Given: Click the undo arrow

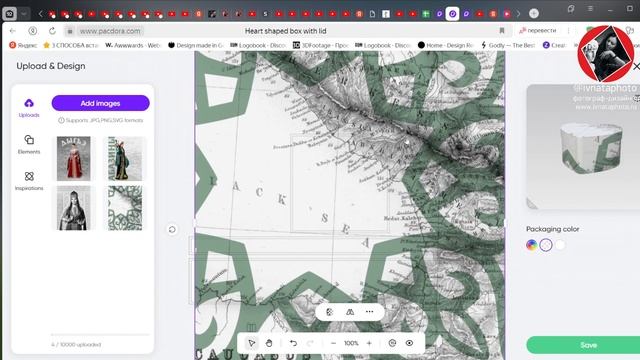Looking at the screenshot, I should point(293,343).
